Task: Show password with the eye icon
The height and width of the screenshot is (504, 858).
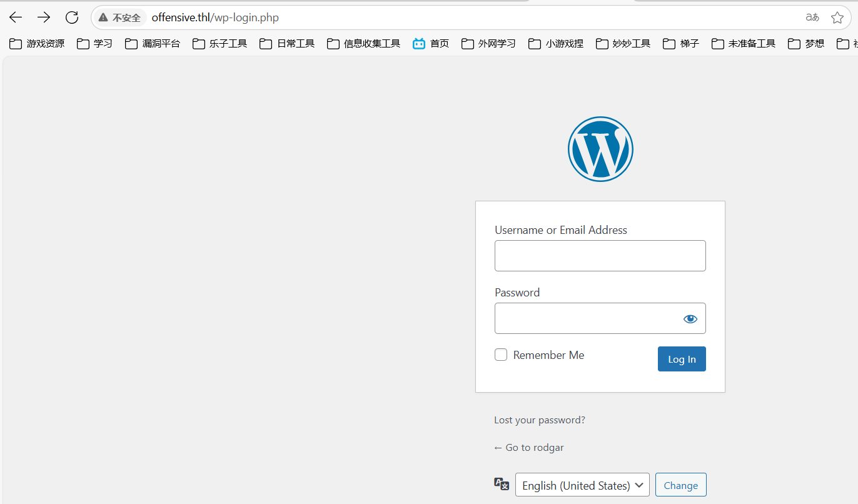Action: tap(690, 319)
